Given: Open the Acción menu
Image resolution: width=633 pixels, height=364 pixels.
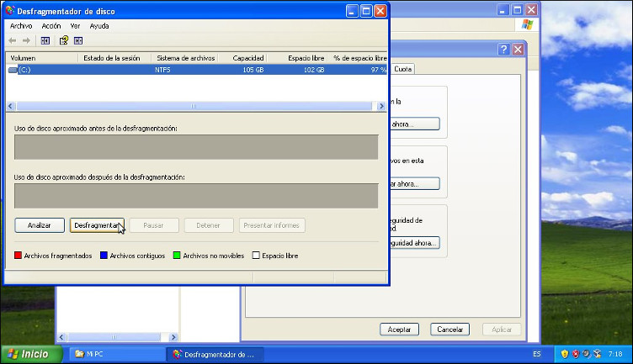Looking at the screenshot, I should tap(51, 26).
